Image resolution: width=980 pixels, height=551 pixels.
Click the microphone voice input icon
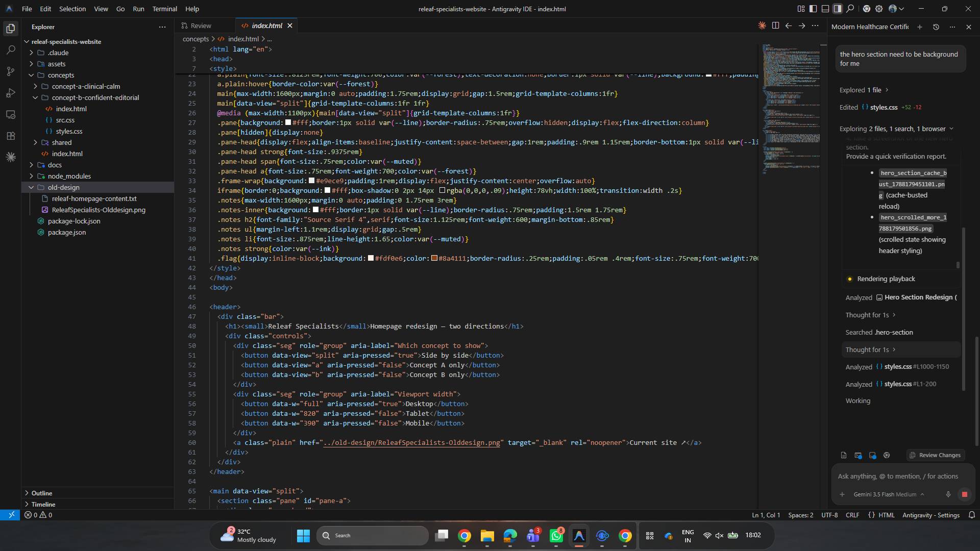pyautogui.click(x=948, y=494)
